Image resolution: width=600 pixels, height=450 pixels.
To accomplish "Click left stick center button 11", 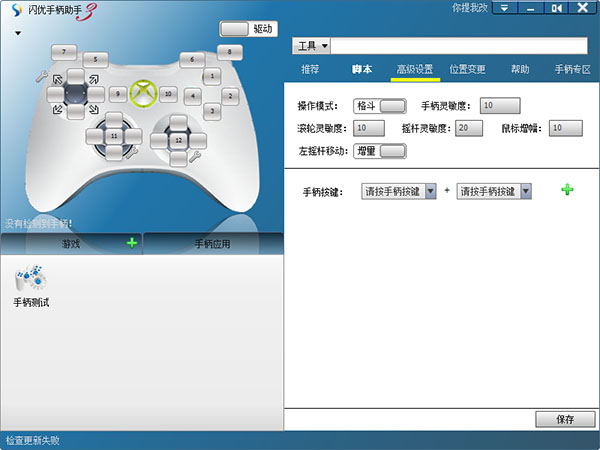I will click(x=114, y=136).
